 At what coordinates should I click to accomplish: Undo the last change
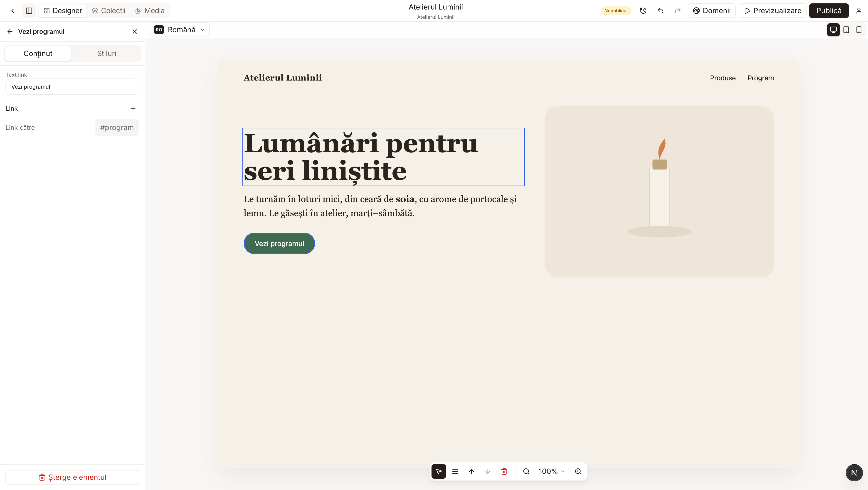pyautogui.click(x=661, y=10)
